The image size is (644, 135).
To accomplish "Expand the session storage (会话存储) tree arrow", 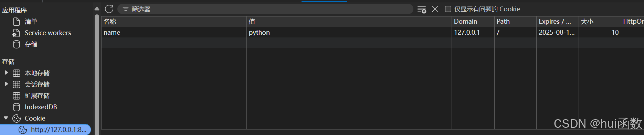I will (x=6, y=84).
